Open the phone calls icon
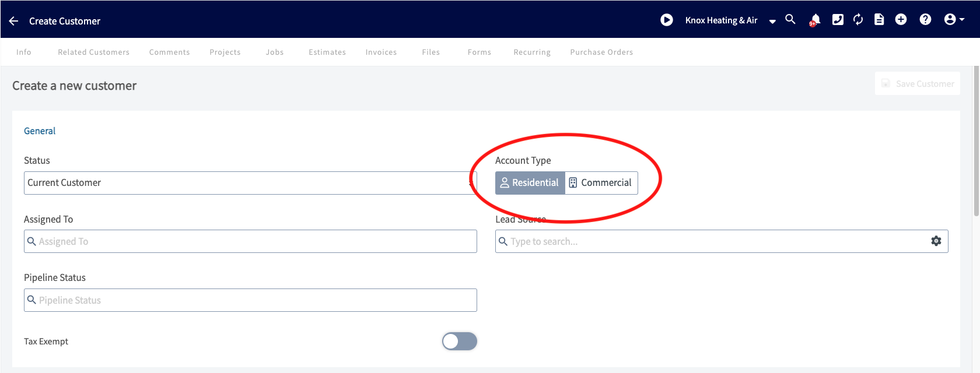 point(838,20)
